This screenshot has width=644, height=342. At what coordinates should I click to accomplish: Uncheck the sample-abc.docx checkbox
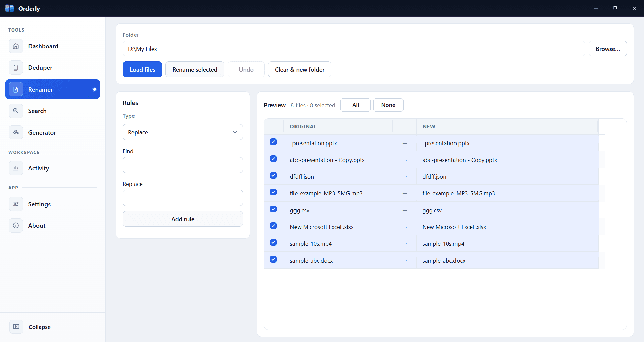(273, 259)
